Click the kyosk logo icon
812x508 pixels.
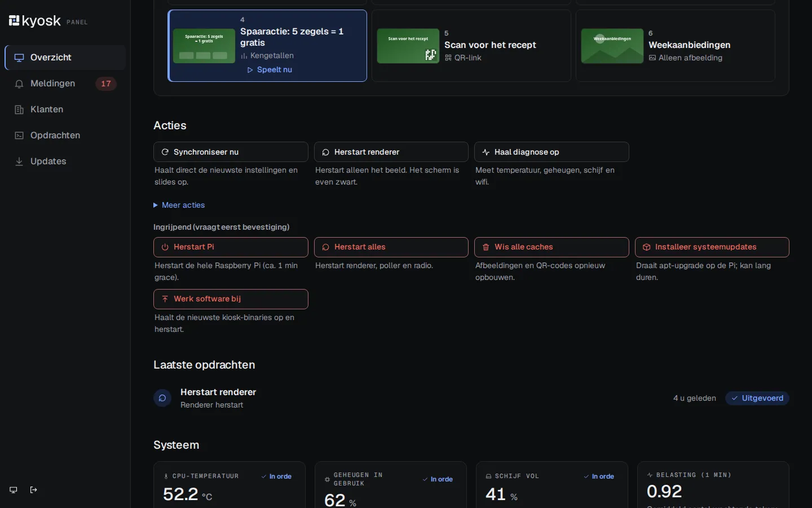[x=14, y=21]
